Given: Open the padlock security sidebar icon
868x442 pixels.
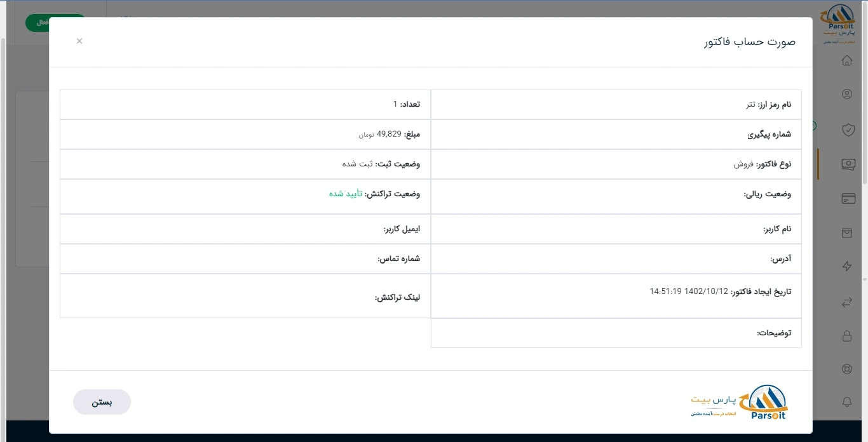Looking at the screenshot, I should (x=846, y=336).
